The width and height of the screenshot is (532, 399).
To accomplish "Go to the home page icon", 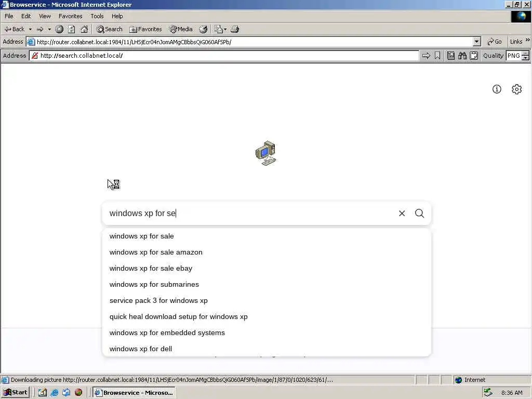I will 84,29.
